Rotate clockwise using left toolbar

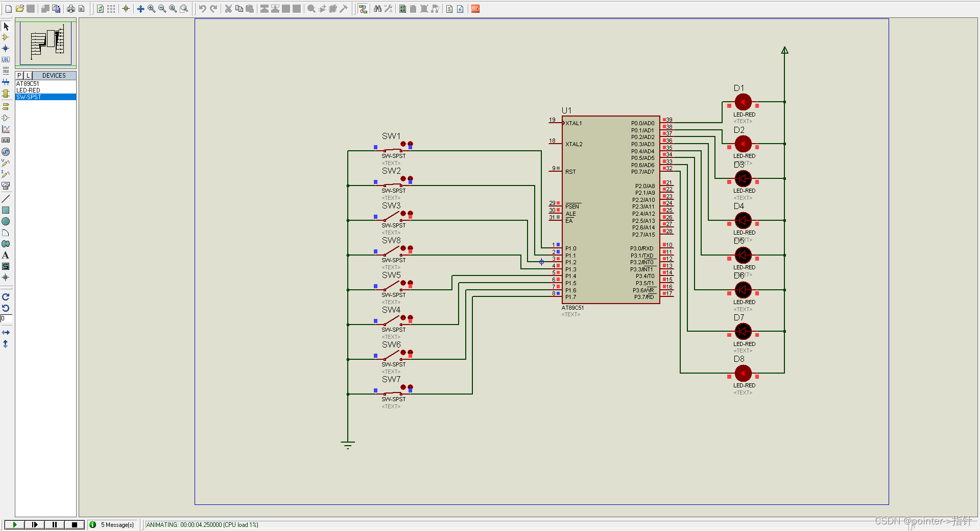6,297
